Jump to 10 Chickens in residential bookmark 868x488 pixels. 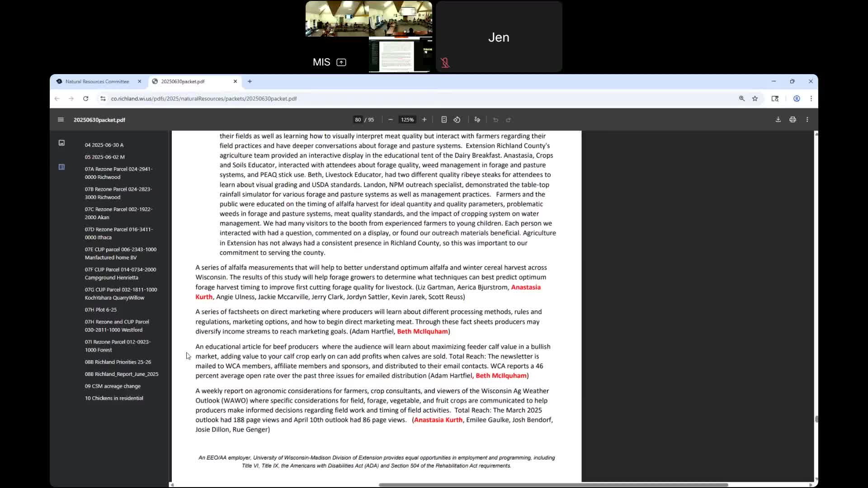point(114,398)
